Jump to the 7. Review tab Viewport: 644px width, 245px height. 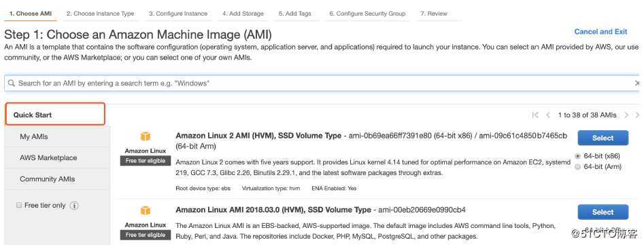(x=433, y=14)
